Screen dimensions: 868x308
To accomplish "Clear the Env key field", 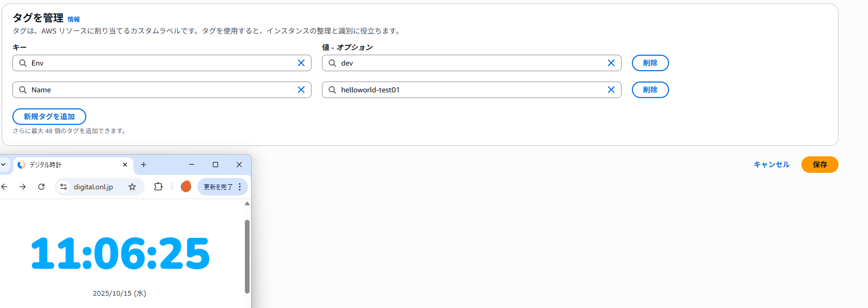I will tap(301, 63).
